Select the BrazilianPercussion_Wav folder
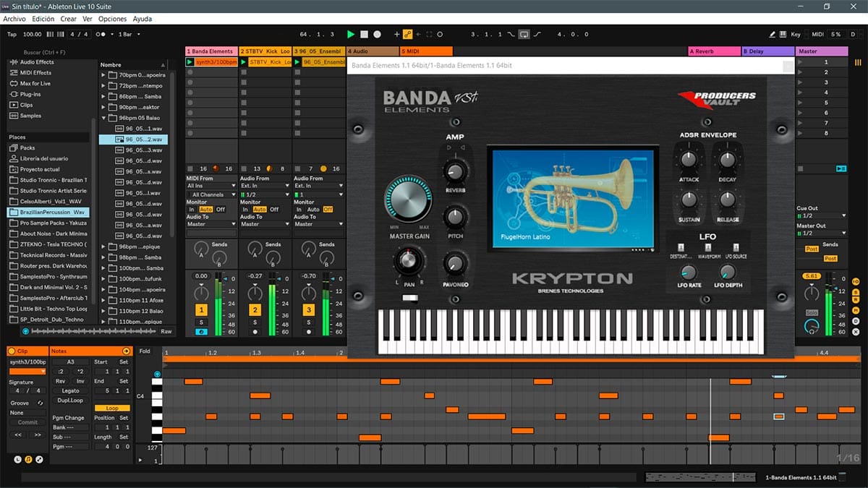 [48, 213]
